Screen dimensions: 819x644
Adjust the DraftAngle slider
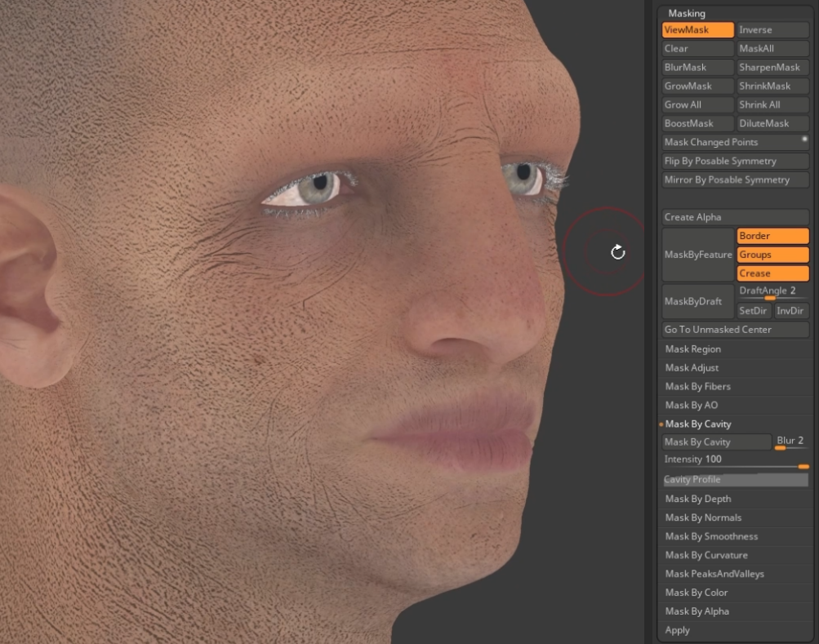point(772,292)
